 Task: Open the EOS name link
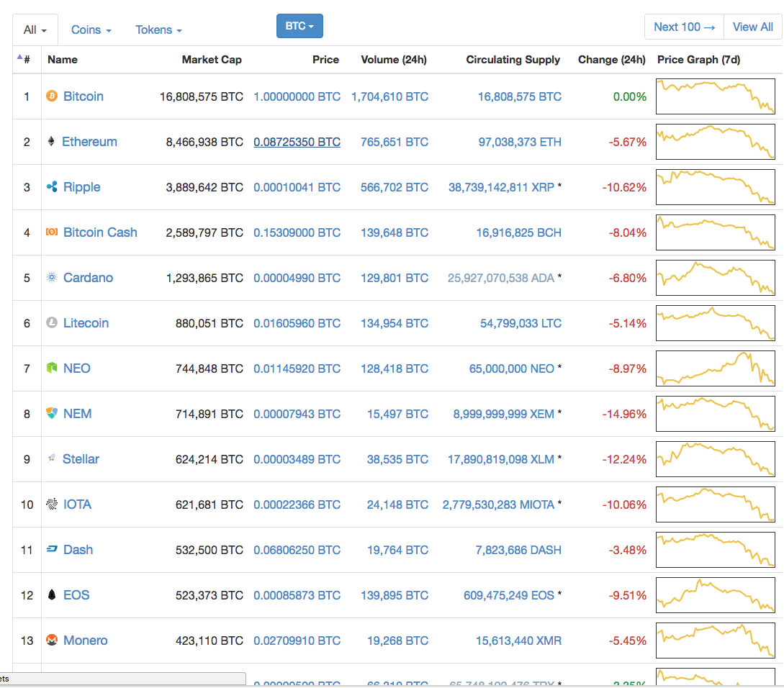tap(76, 594)
